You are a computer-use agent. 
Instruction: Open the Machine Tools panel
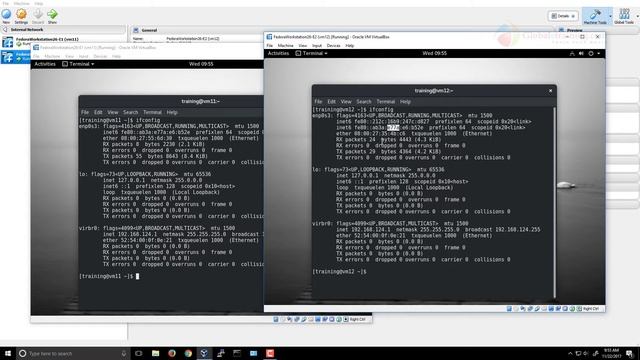[x=595, y=16]
